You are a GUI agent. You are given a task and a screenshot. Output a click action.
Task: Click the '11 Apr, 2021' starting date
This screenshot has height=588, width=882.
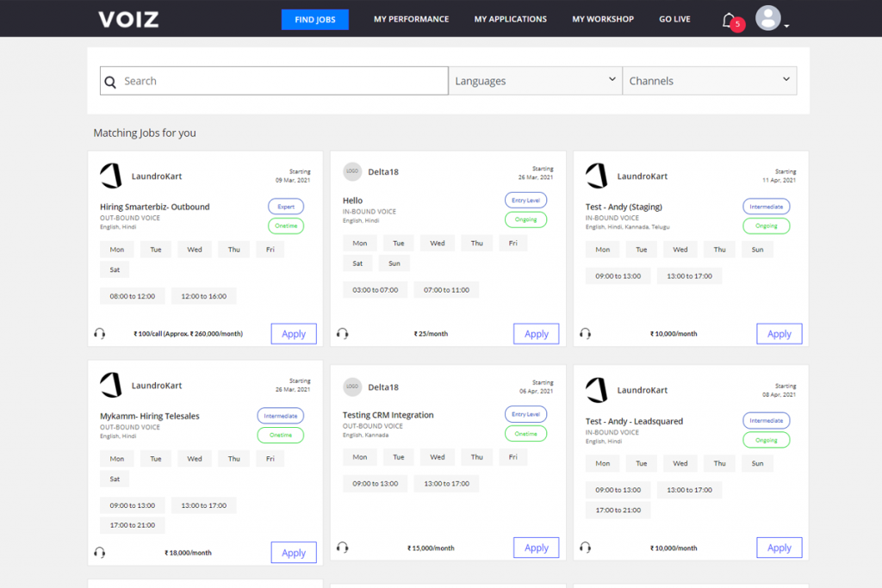(779, 181)
